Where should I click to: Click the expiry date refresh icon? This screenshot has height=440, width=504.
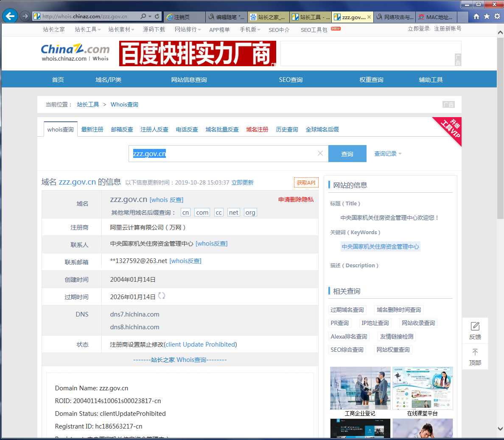pos(162,296)
